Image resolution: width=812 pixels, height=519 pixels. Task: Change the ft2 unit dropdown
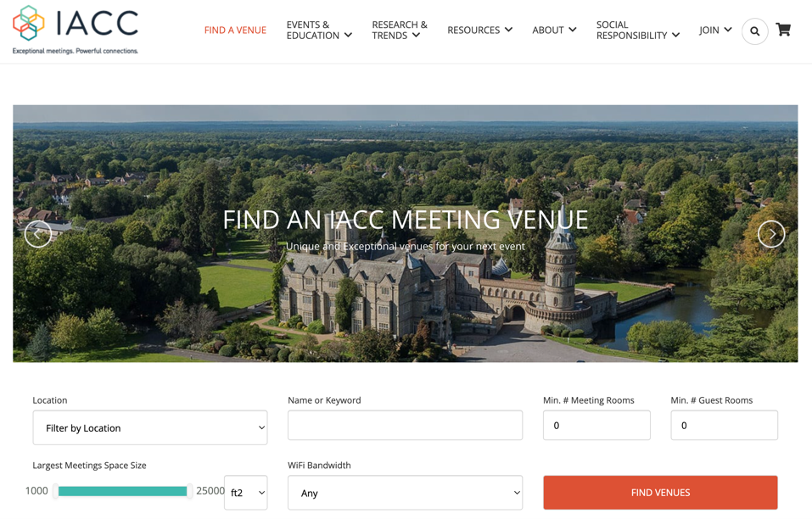246,493
